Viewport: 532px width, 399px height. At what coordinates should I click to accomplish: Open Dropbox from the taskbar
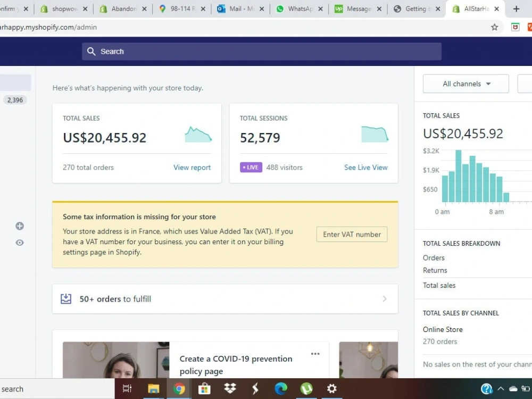tap(230, 388)
